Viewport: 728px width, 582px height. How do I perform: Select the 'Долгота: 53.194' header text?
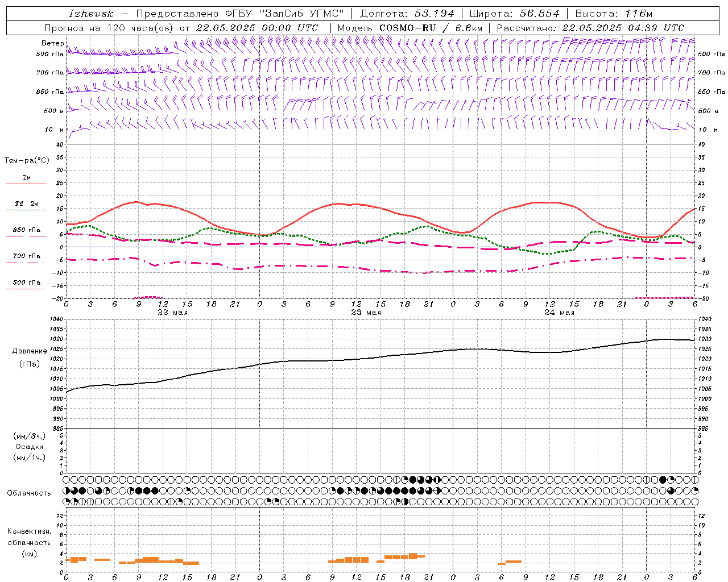point(407,14)
